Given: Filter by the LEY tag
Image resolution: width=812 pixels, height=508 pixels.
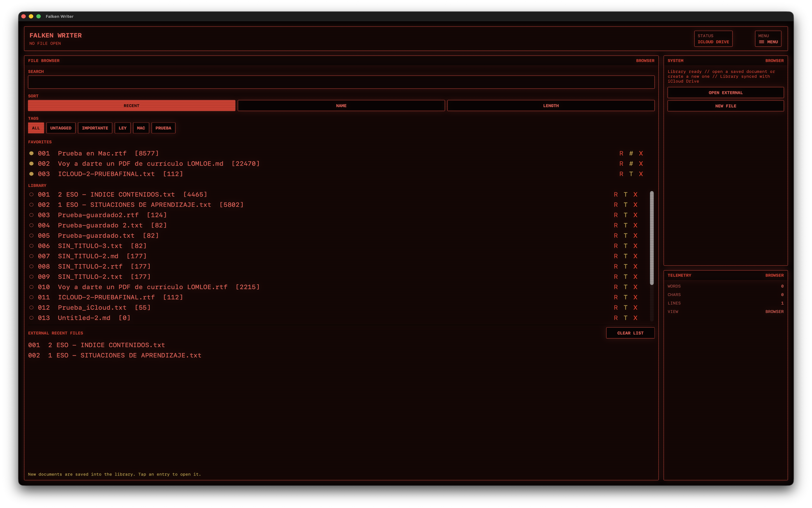Looking at the screenshot, I should click(122, 128).
